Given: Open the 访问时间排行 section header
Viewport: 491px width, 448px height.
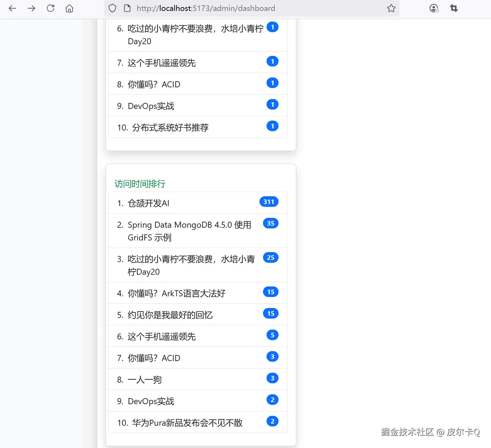Looking at the screenshot, I should pyautogui.click(x=139, y=184).
